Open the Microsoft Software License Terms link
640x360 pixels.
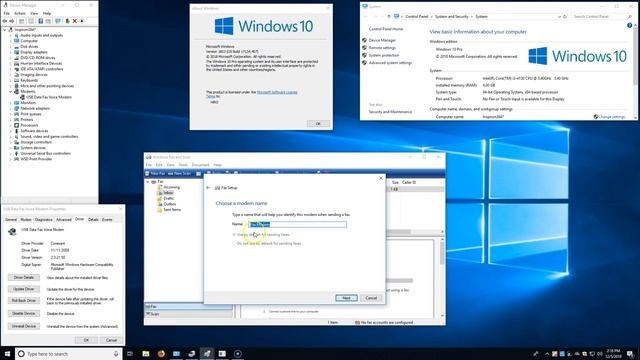(277, 92)
